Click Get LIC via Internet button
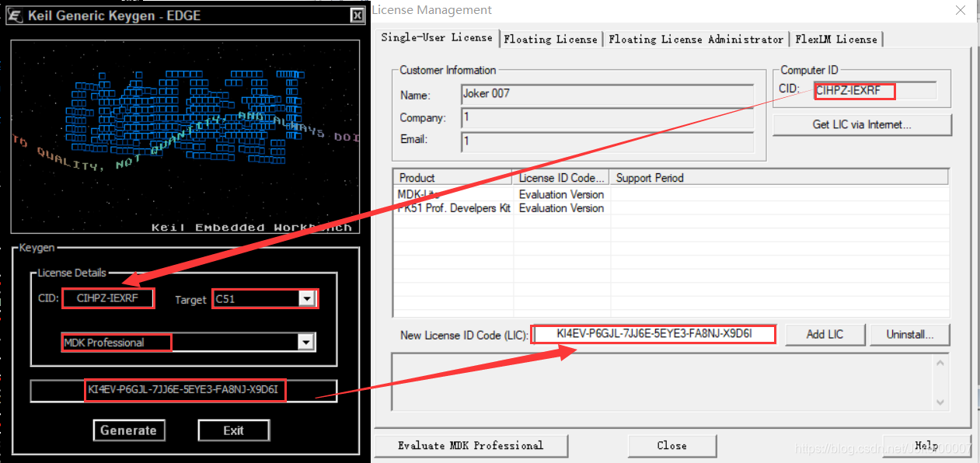Viewport: 980px width, 463px height. tap(862, 124)
